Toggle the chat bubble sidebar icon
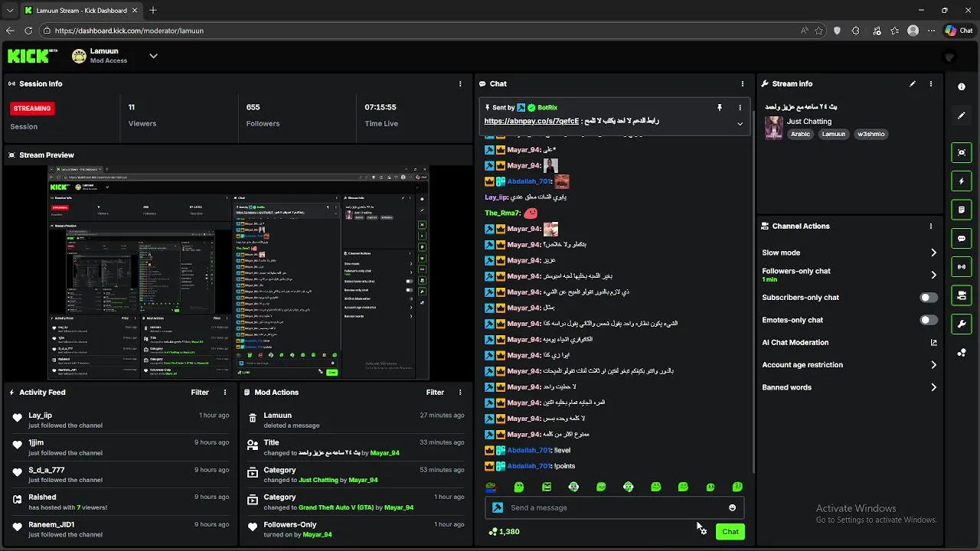 tap(962, 239)
